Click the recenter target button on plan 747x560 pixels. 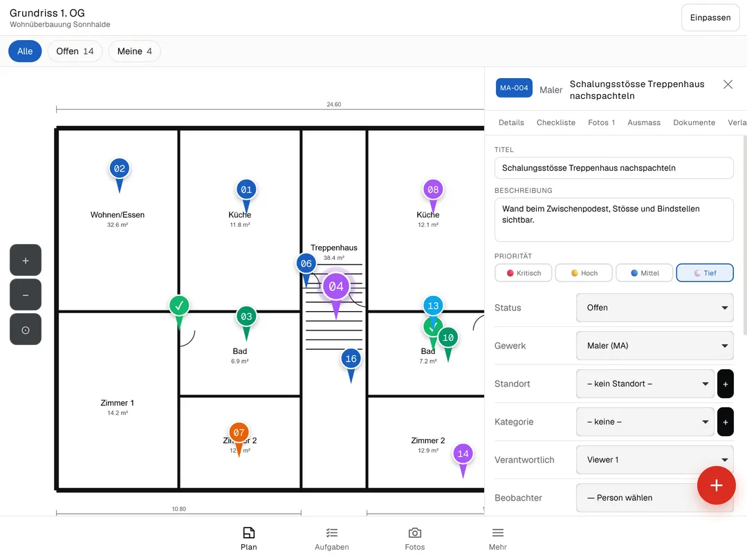26,330
